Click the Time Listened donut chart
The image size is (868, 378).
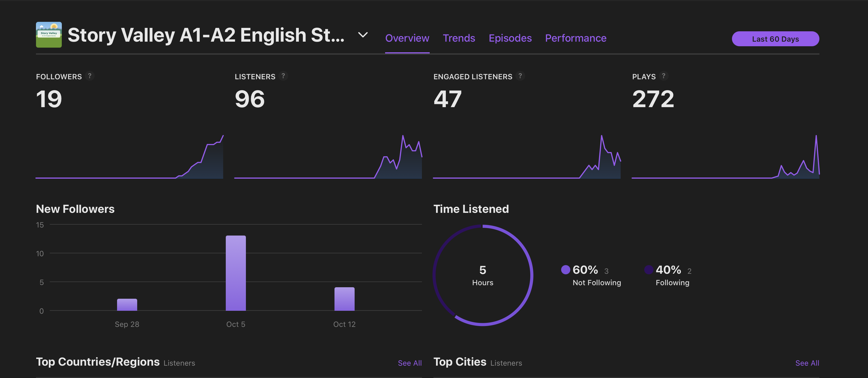click(x=483, y=275)
